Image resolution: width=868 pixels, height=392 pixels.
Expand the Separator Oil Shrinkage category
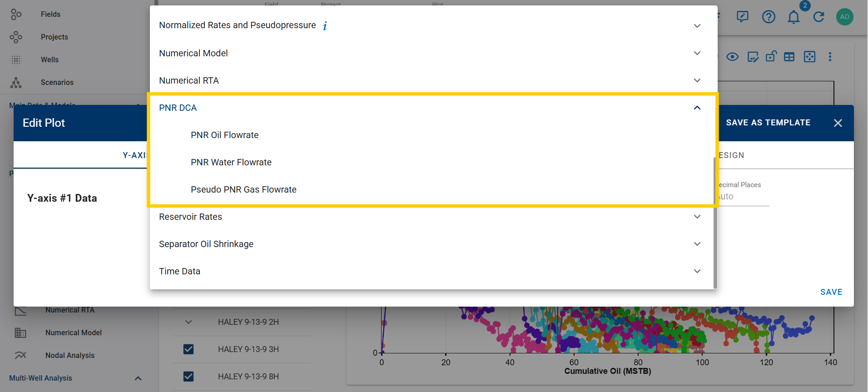click(697, 244)
